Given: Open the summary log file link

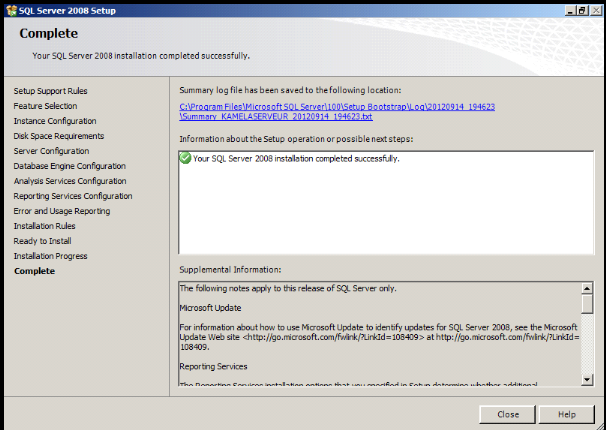Looking at the screenshot, I should click(x=337, y=112).
